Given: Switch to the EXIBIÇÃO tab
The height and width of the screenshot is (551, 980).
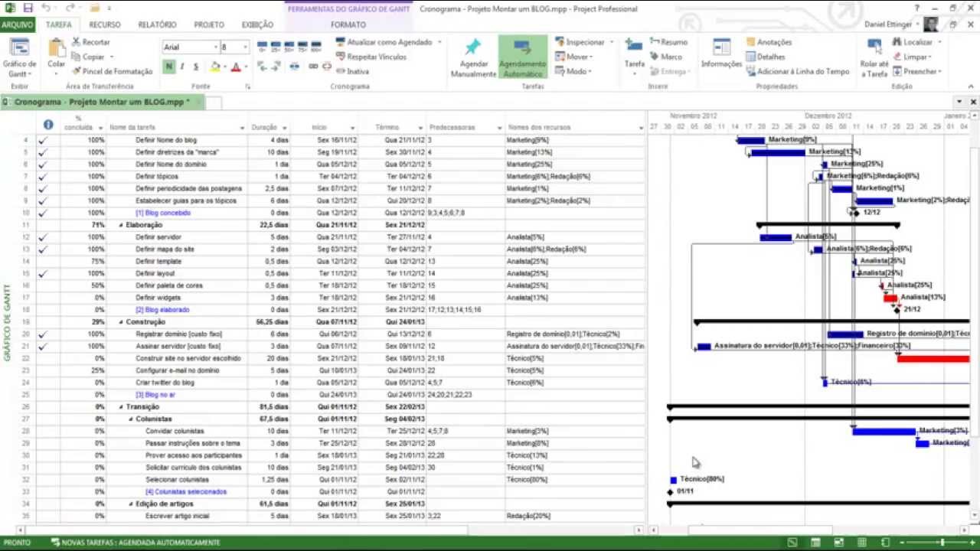Looking at the screenshot, I should [257, 24].
